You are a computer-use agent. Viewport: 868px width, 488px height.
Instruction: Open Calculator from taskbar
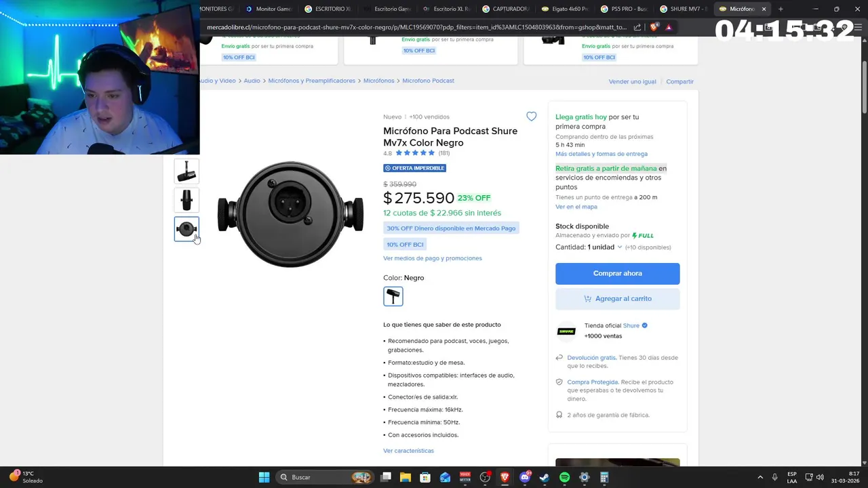pos(604,477)
